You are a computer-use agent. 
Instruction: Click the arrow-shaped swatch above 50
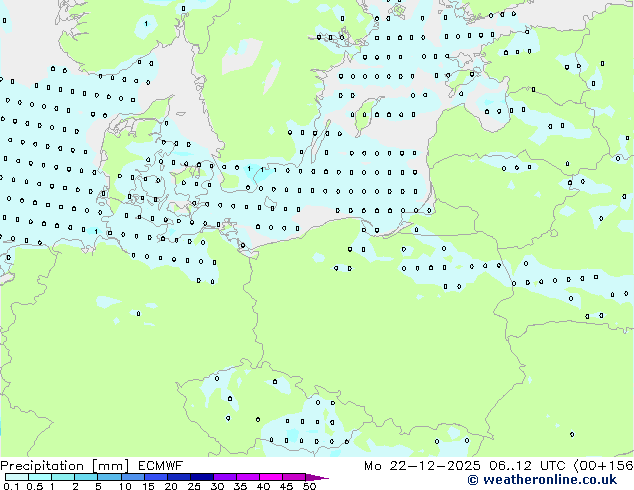click(317, 477)
